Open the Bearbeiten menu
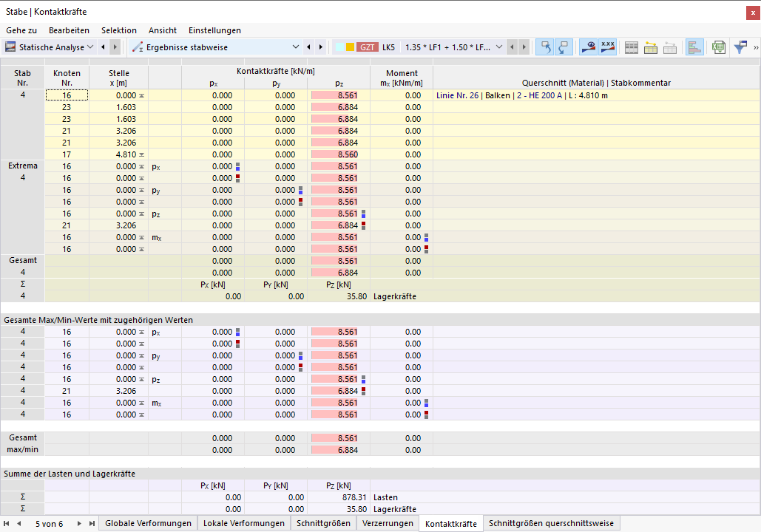 click(x=69, y=30)
